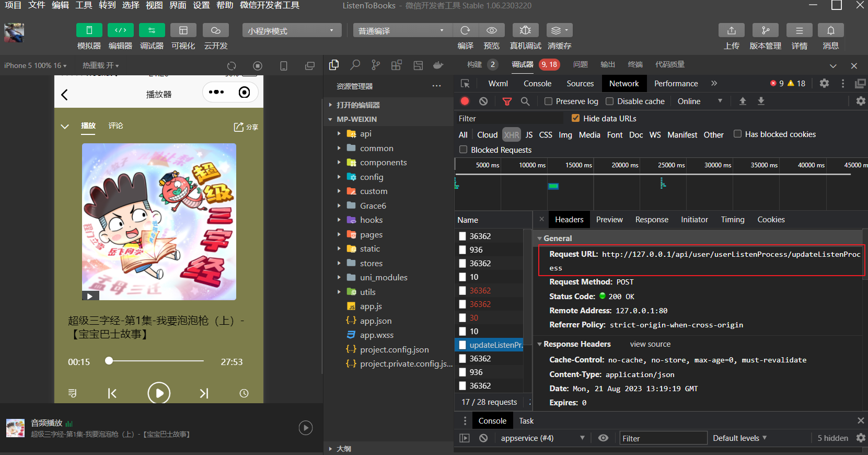Stop the simulator with the record-circle icon
The width and height of the screenshot is (868, 455).
point(258,66)
